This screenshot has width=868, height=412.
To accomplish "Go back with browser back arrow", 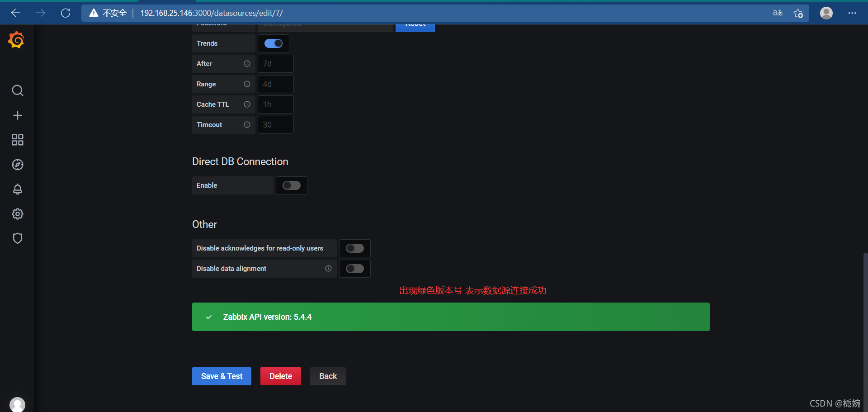I will 16,13.
